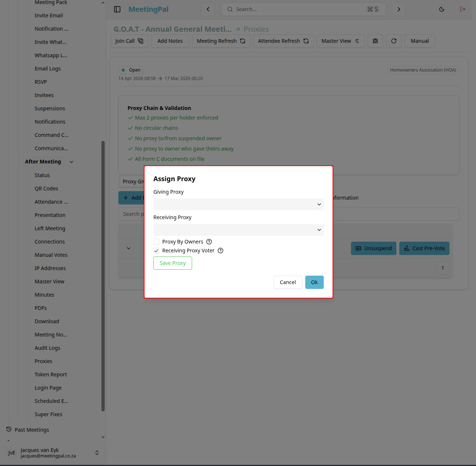Open Login Page in sidebar
Viewport: 476px width, 466px height.
tap(48, 388)
